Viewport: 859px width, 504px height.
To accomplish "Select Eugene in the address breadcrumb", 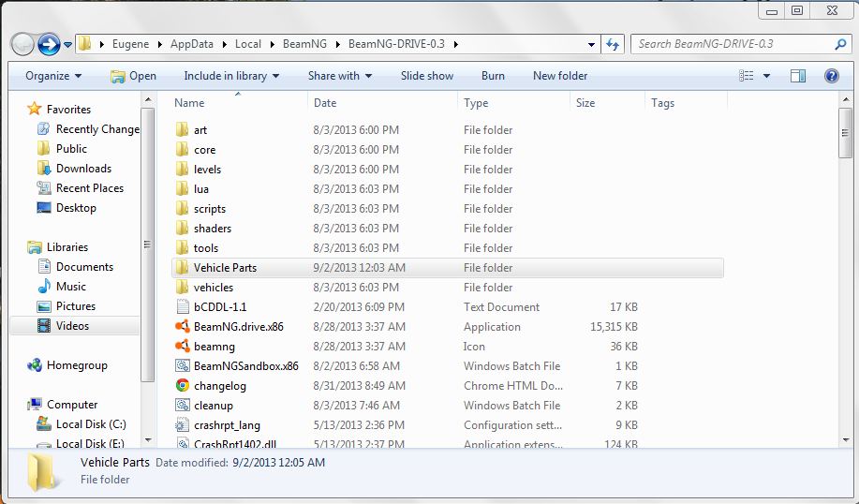I will (130, 44).
